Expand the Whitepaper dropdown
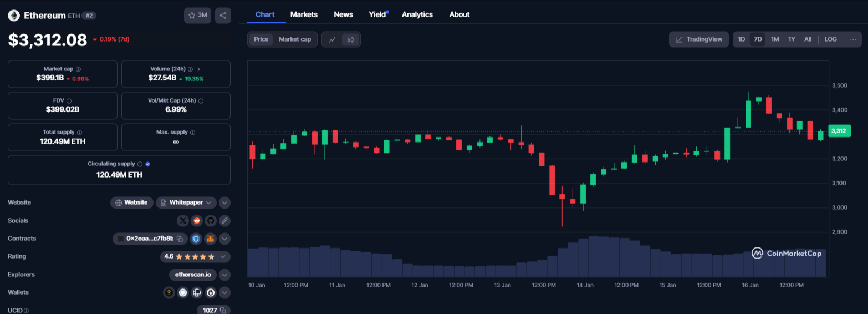The height and width of the screenshot is (314, 868). [x=208, y=202]
